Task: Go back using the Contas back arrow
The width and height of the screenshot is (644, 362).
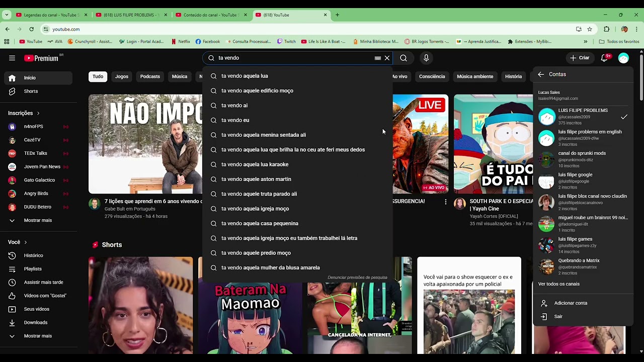Action: point(541,74)
